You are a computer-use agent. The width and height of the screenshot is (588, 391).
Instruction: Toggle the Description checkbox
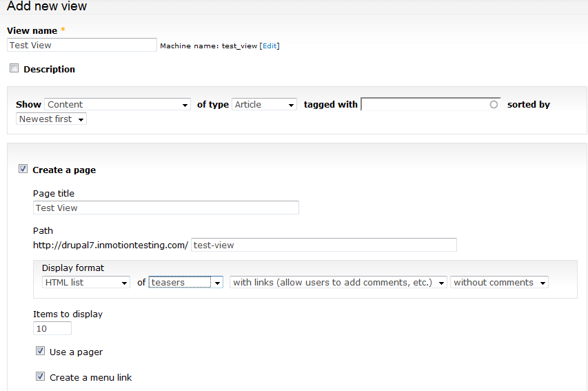point(14,68)
